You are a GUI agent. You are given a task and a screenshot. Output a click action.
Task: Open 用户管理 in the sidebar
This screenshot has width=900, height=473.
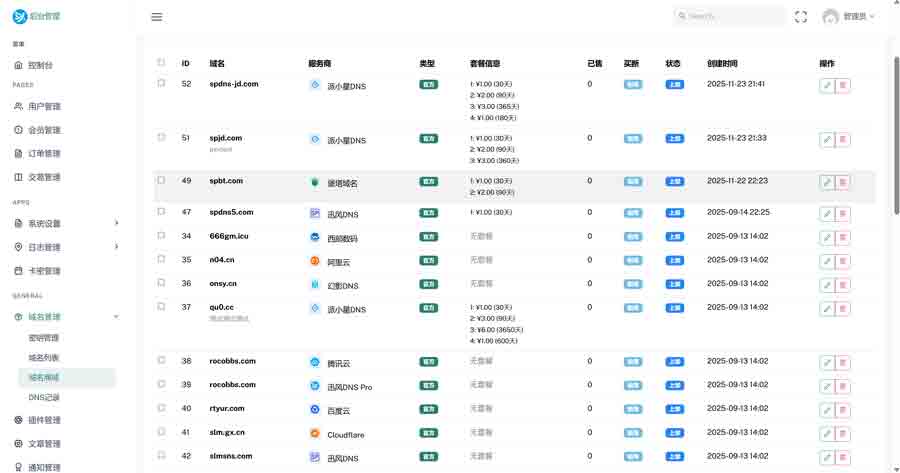(x=44, y=106)
